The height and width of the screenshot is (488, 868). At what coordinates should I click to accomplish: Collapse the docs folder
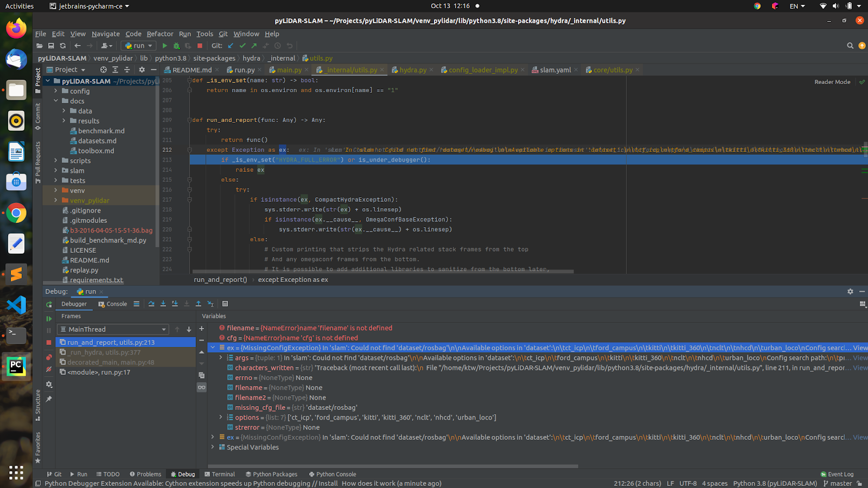tap(55, 101)
